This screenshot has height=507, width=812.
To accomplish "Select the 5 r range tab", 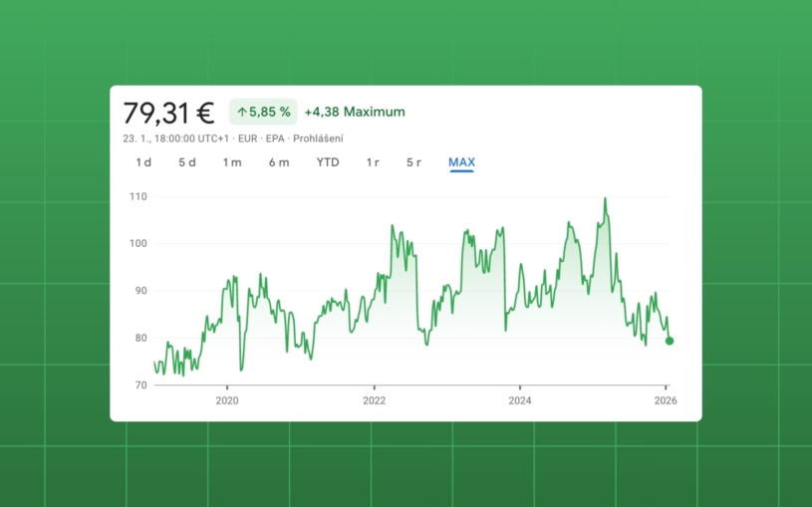I will [413, 162].
